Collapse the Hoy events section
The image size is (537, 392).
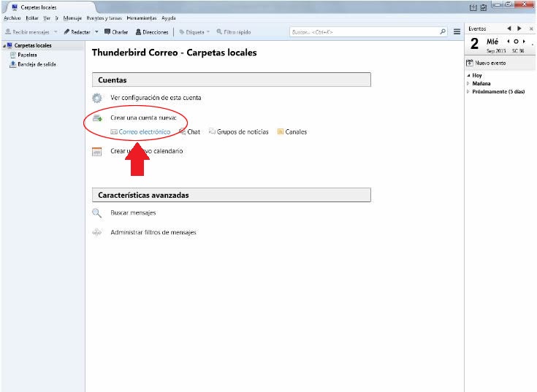(468, 76)
